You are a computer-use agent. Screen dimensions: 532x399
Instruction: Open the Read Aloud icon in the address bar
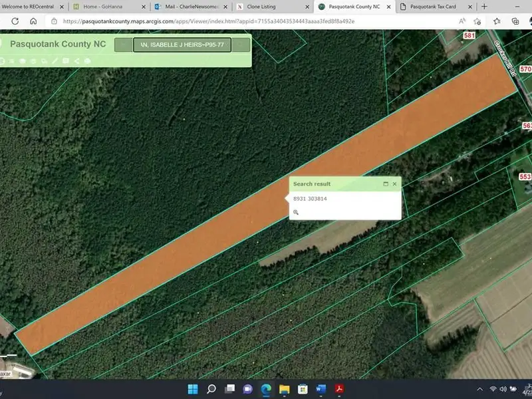click(462, 21)
